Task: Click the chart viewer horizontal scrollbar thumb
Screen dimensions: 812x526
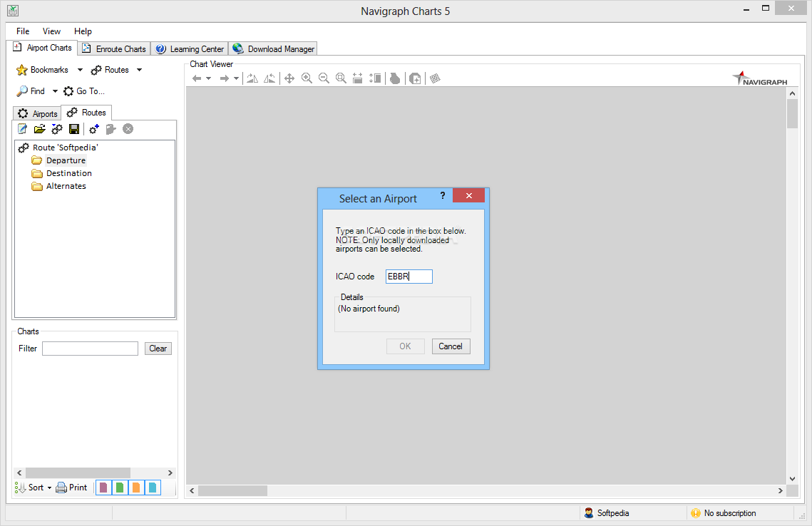Action: tap(232, 490)
